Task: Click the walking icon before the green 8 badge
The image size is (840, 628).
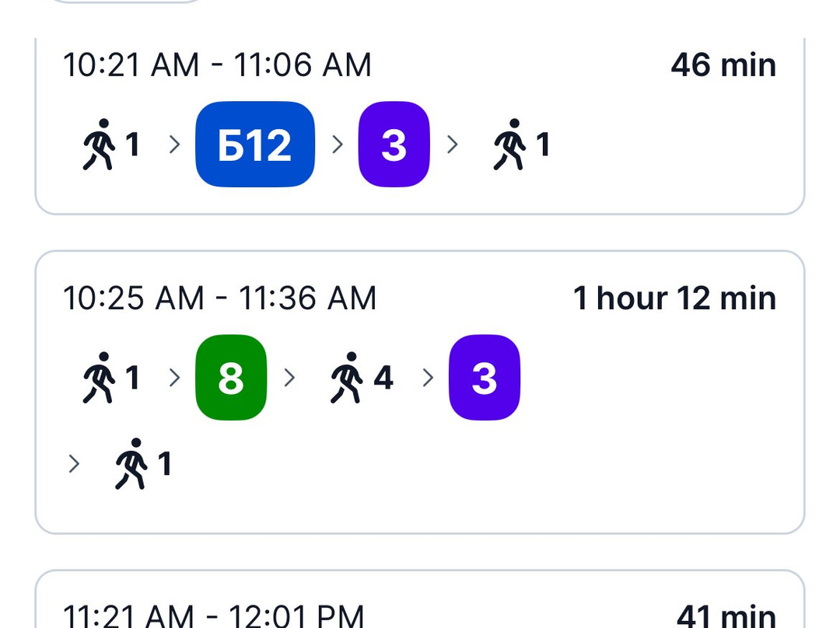Action: point(99,378)
